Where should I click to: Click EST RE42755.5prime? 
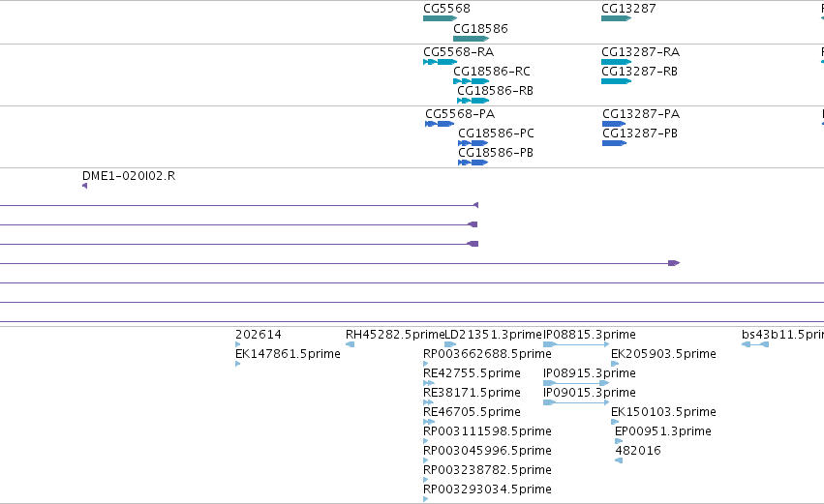click(x=472, y=373)
